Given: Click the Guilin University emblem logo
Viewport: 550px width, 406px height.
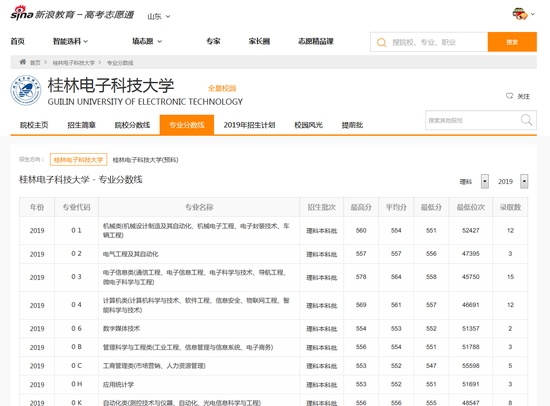Looking at the screenshot, I should coord(26,91).
